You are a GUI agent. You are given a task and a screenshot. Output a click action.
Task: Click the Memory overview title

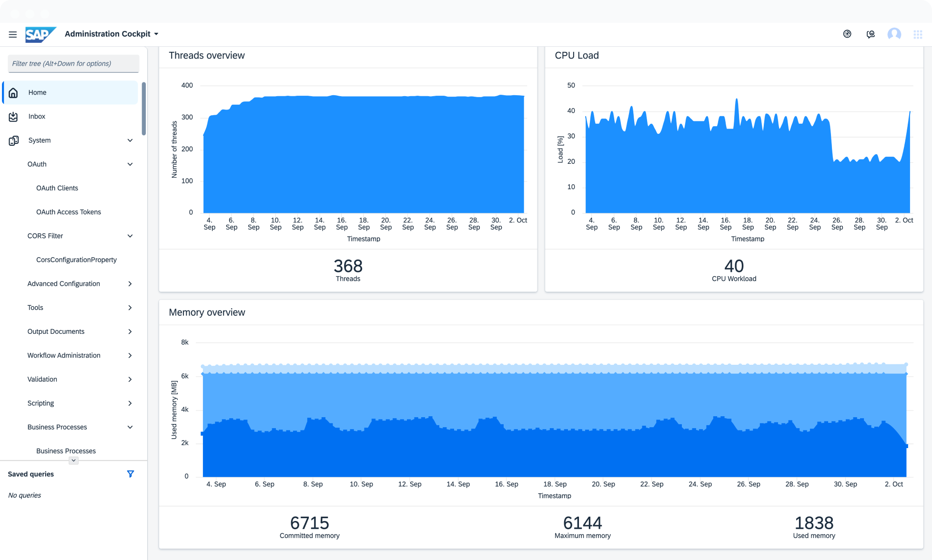point(207,312)
